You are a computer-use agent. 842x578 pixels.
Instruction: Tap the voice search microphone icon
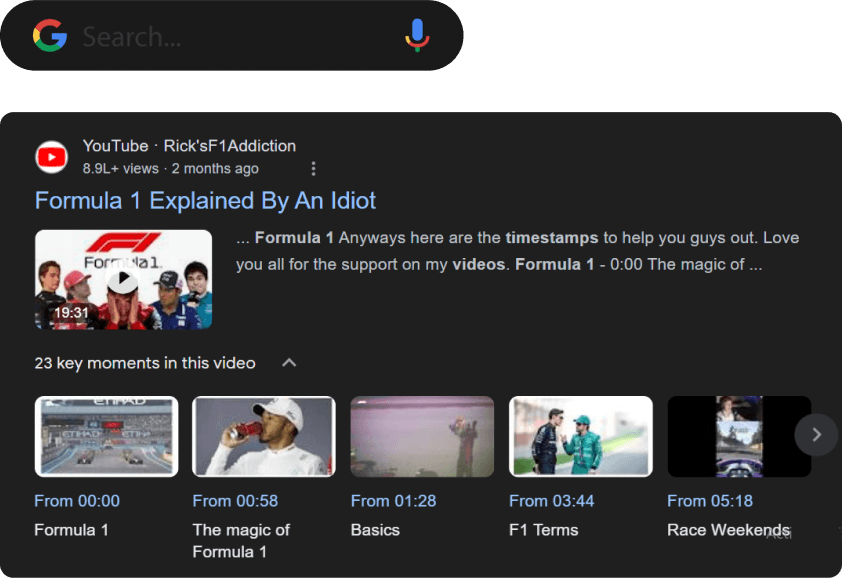(417, 37)
